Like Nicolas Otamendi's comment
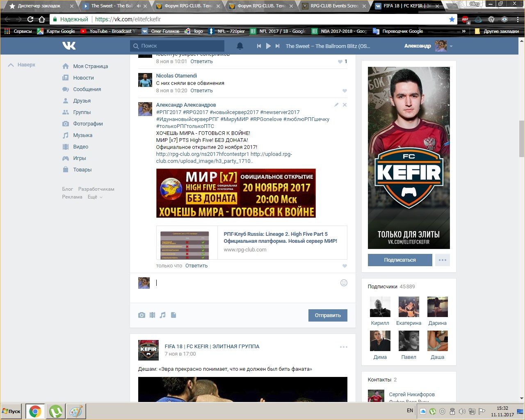Image resolution: width=525 pixels, height=420 pixels. pos(345,91)
